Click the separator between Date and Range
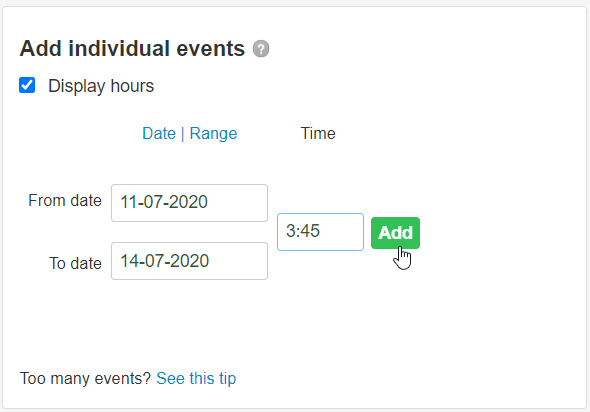Image resolution: width=590 pixels, height=412 pixels. [182, 134]
